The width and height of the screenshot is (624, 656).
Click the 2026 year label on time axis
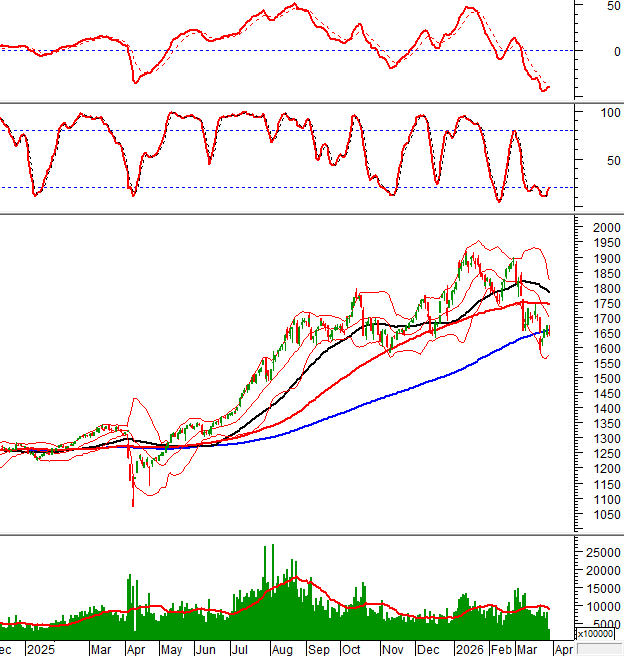(x=468, y=648)
